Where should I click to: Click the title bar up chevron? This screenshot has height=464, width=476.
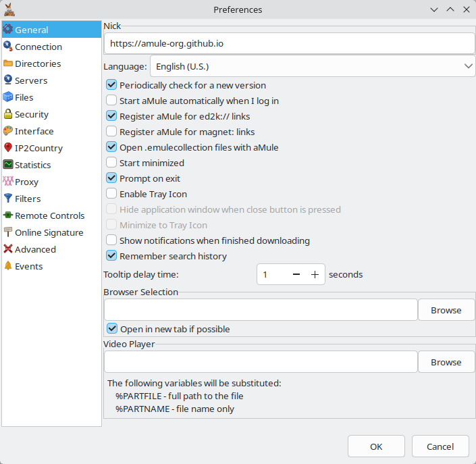450,9
